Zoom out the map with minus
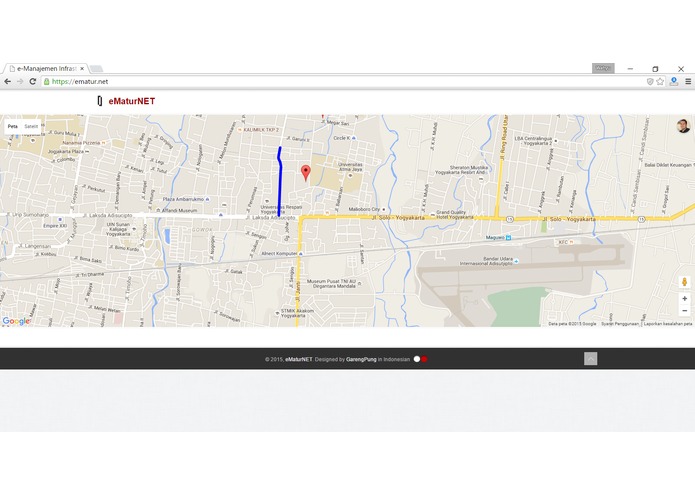695x494 pixels. (684, 311)
